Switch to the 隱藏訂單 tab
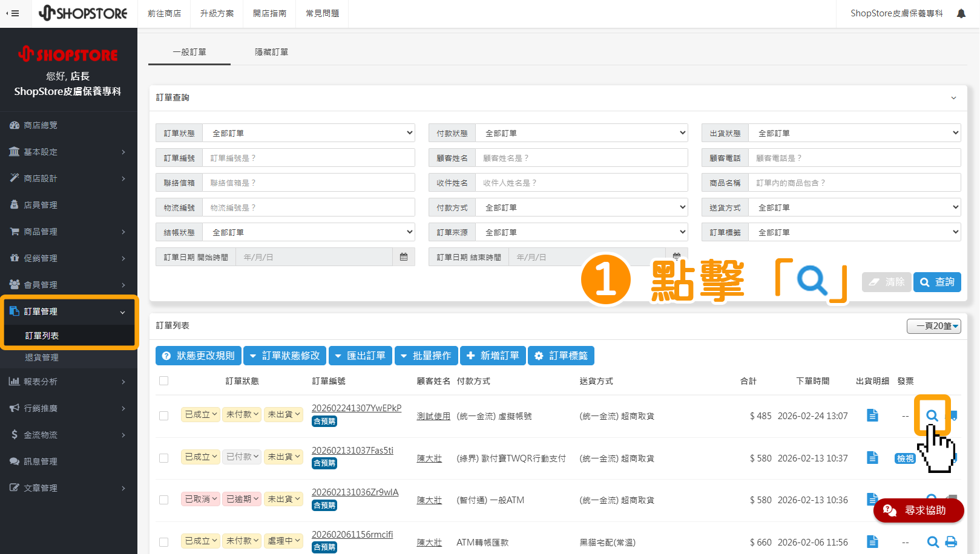Image resolution: width=980 pixels, height=554 pixels. (271, 51)
